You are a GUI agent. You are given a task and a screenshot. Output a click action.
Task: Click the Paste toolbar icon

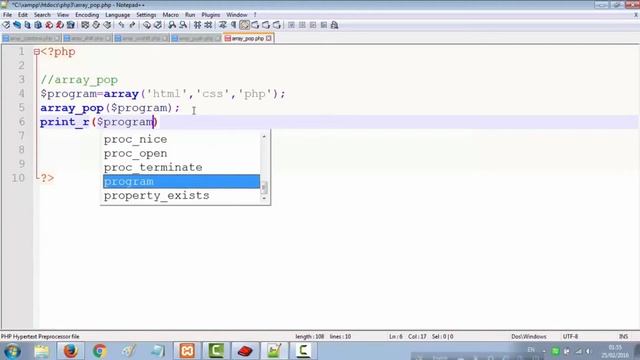(107, 25)
